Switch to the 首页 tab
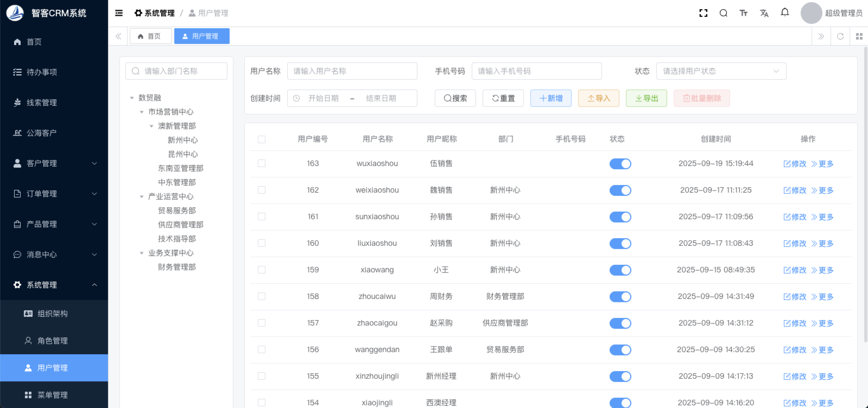Screen dimensions: 868x408 (x=150, y=36)
